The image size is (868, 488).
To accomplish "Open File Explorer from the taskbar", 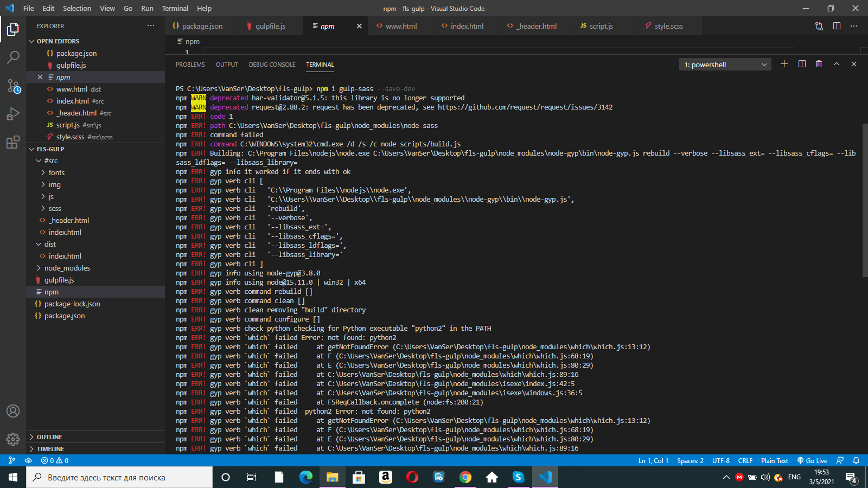I will coord(332,477).
